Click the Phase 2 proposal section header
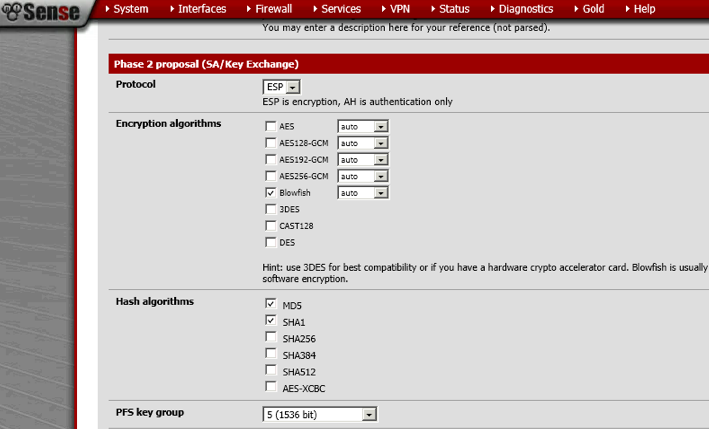The width and height of the screenshot is (709, 429). 409,64
